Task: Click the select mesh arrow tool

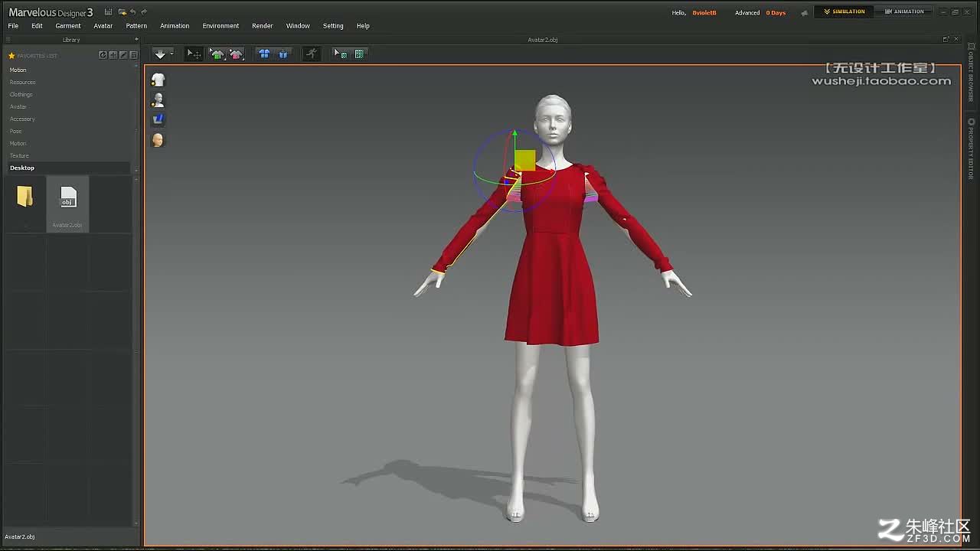Action: click(x=340, y=54)
